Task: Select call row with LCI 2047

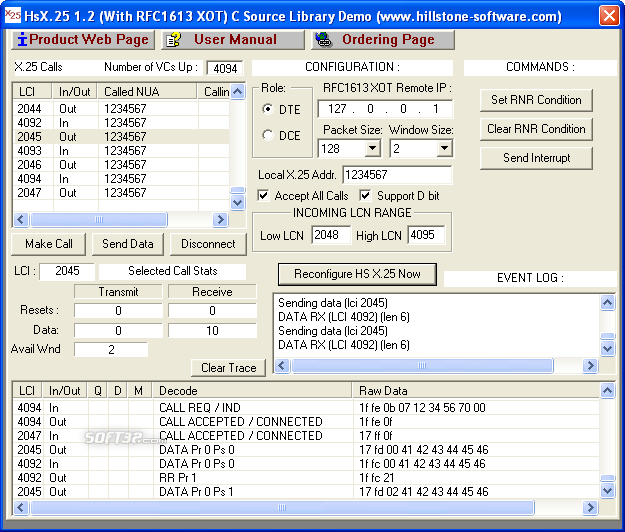Action: point(121,192)
